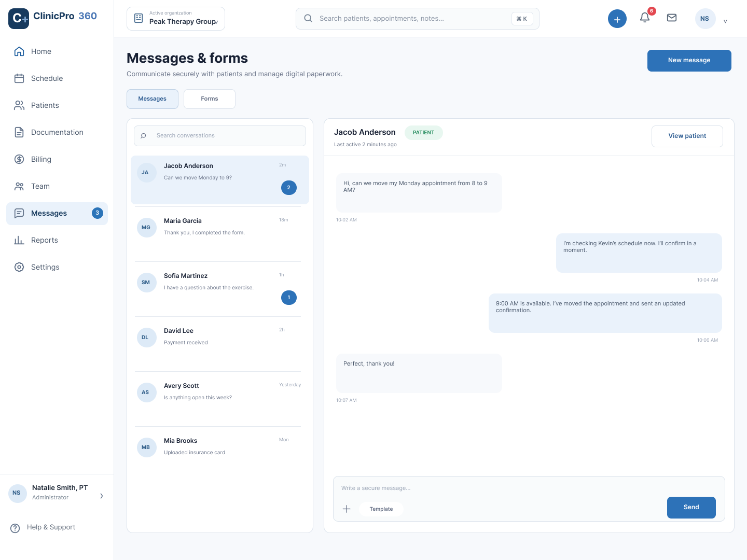
Task: Click the Messages sidebar badge showing 3
Action: click(97, 213)
